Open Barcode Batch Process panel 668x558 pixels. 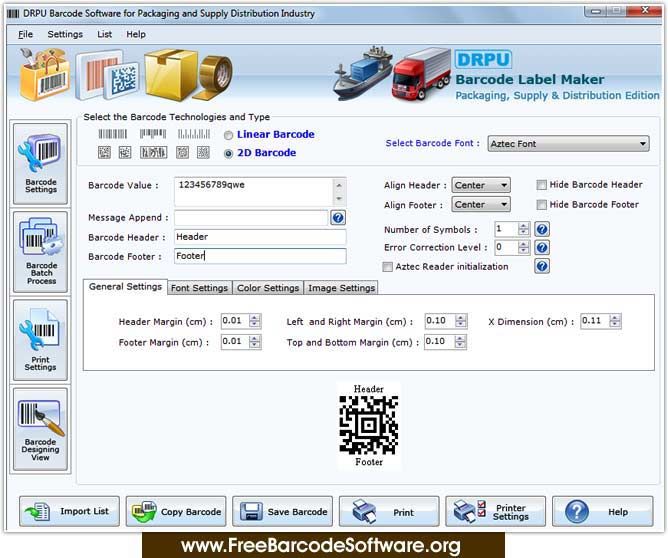coord(40,252)
